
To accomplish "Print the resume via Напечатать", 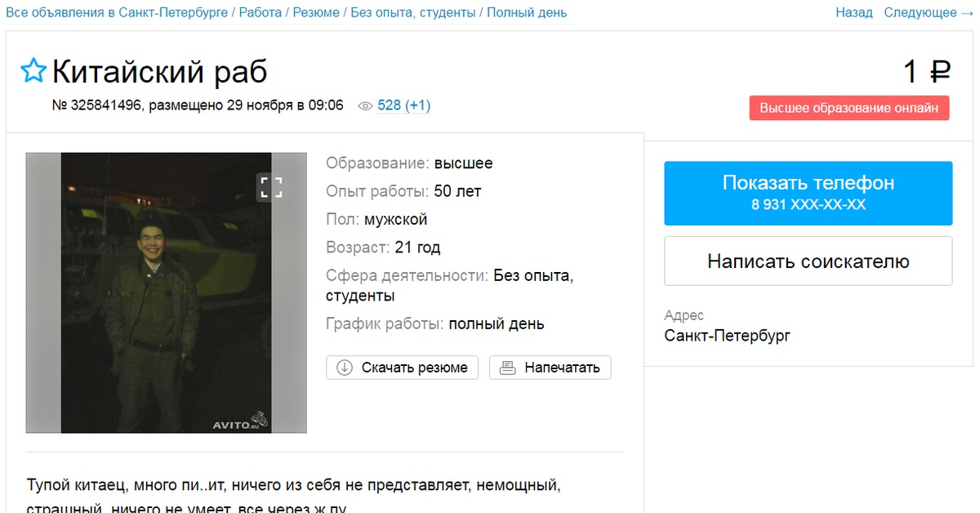I will pyautogui.click(x=550, y=368).
